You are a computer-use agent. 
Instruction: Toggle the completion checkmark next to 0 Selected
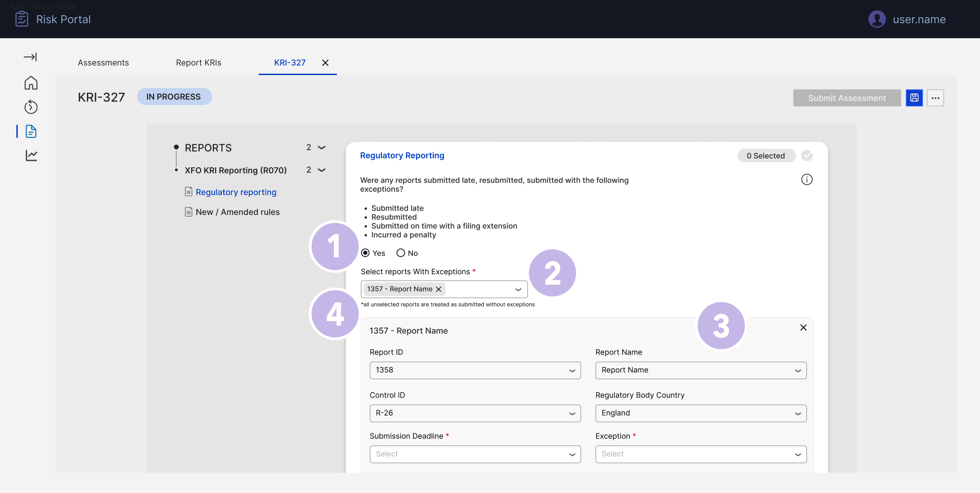807,156
